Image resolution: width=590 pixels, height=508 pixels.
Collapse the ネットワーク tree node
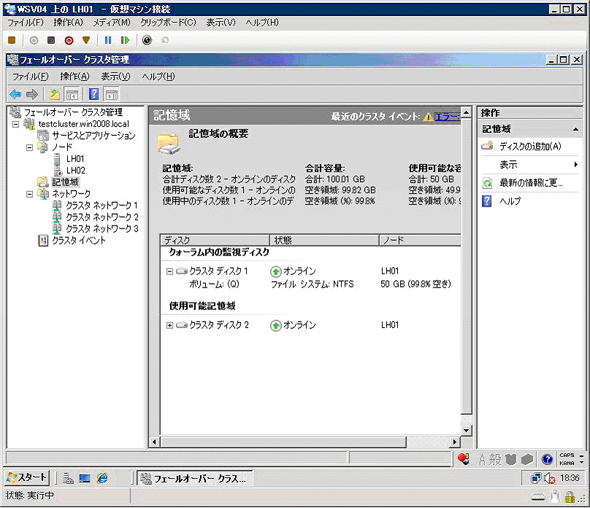click(x=29, y=194)
